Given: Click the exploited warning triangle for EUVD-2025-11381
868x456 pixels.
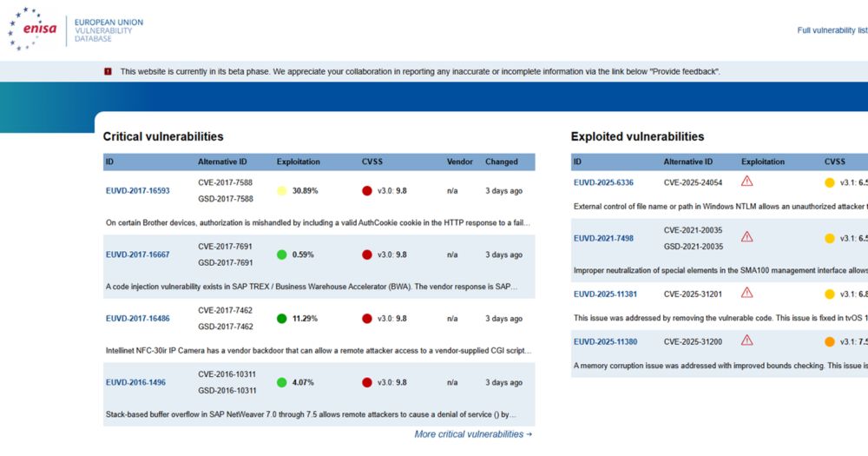Looking at the screenshot, I should 746,293.
